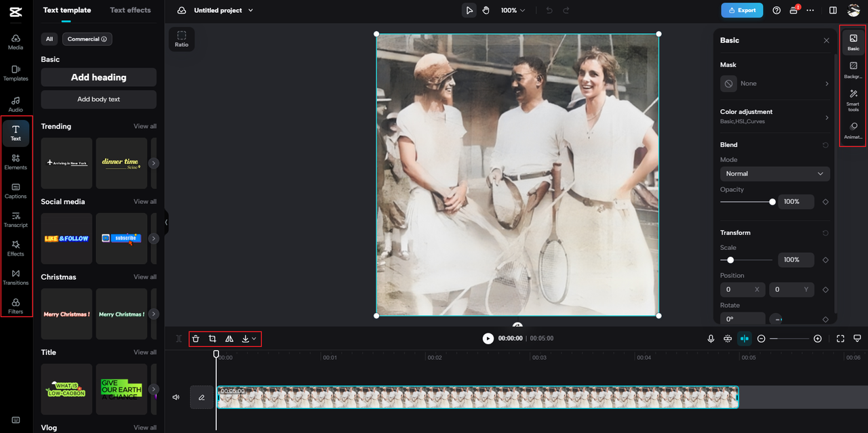Open the Animation tab in right sidebar
868x433 pixels.
(x=853, y=131)
